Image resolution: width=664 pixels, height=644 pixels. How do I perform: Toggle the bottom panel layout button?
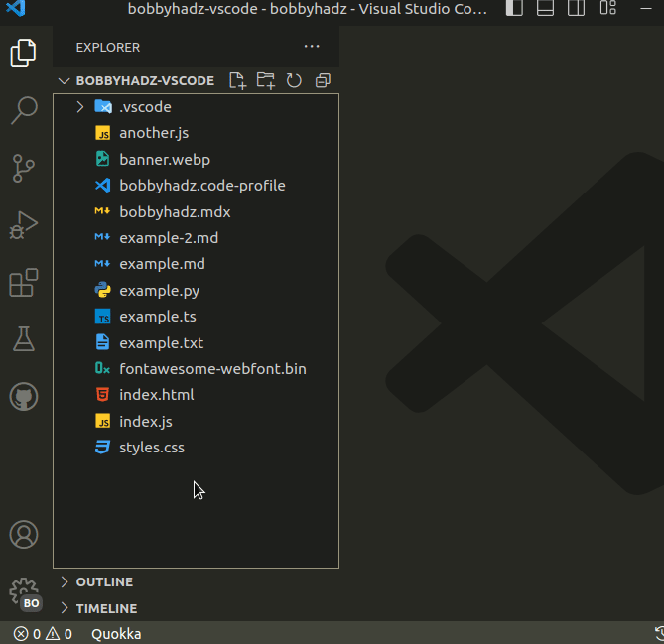(x=546, y=8)
